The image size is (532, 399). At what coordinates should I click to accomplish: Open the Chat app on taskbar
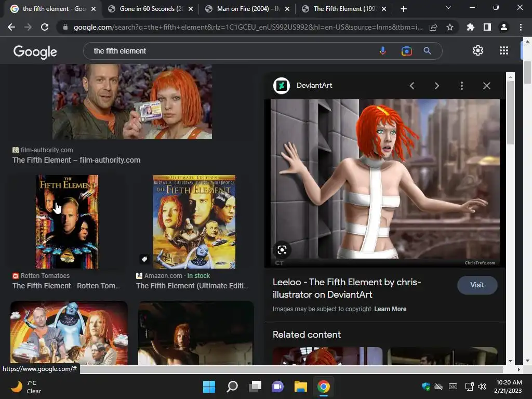(277, 387)
